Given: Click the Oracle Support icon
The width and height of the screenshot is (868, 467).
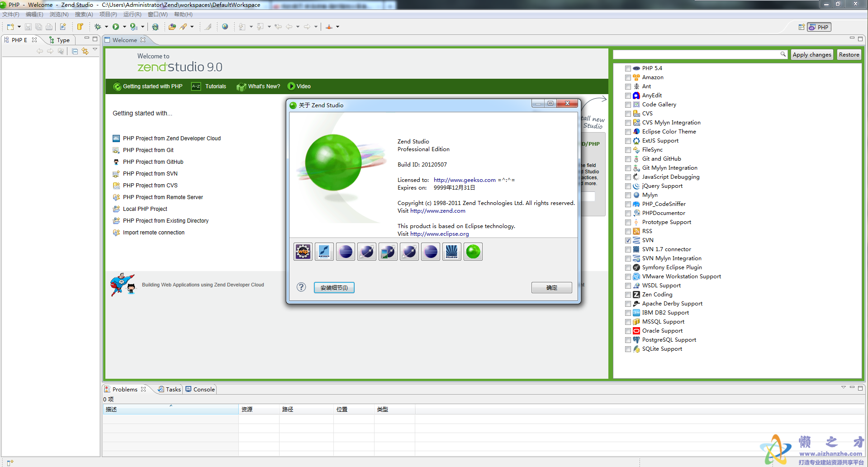Looking at the screenshot, I should (636, 331).
